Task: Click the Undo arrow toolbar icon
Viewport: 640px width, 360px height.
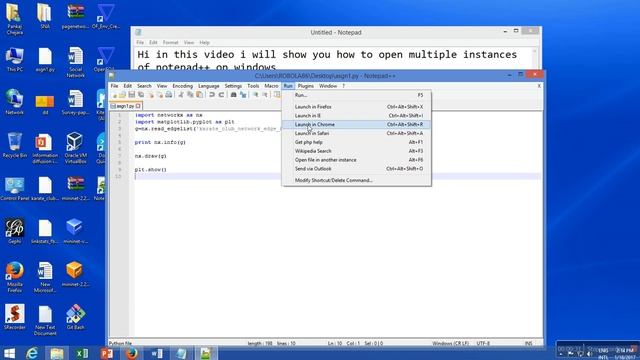Action: (x=212, y=95)
